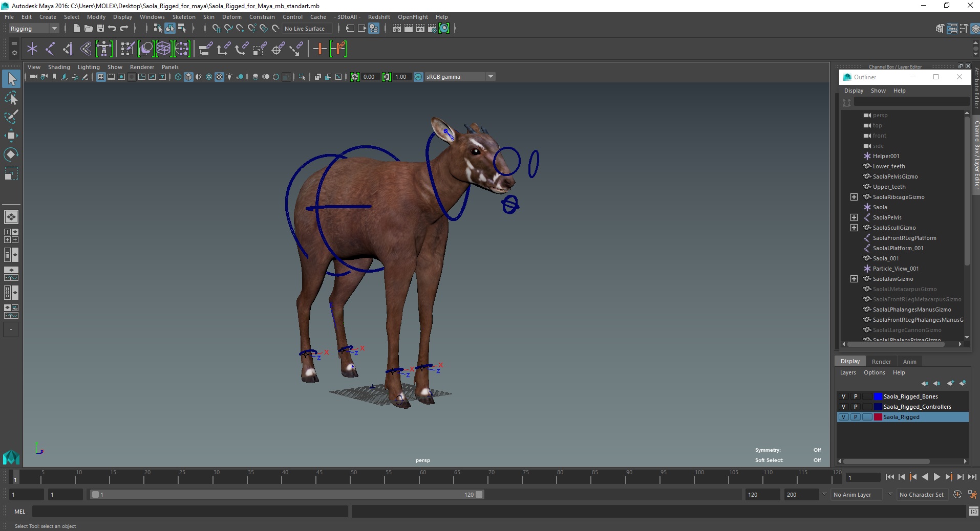Viewport: 980px width, 531px height.
Task: Toggle playback P of Saola_Rigged_Bones layer
Action: 855,396
